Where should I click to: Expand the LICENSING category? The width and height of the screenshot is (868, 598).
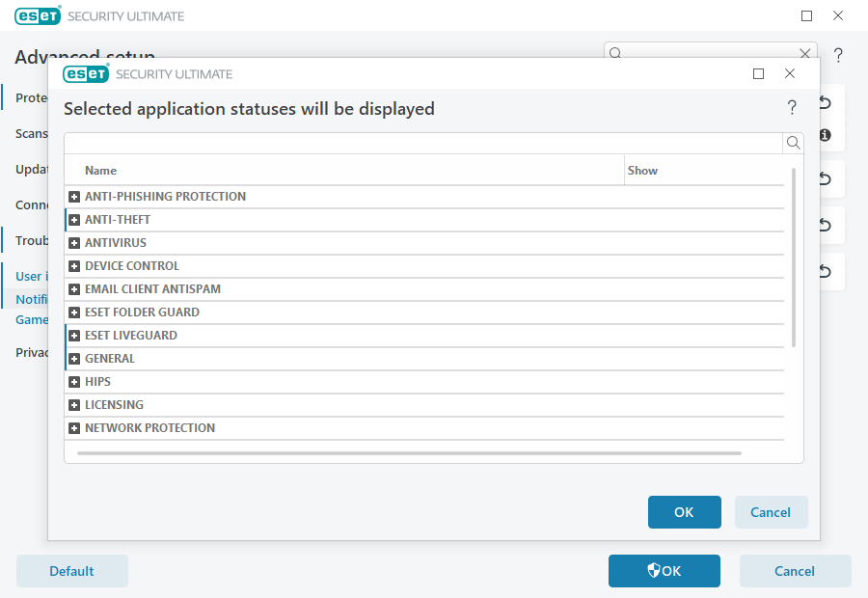(74, 405)
